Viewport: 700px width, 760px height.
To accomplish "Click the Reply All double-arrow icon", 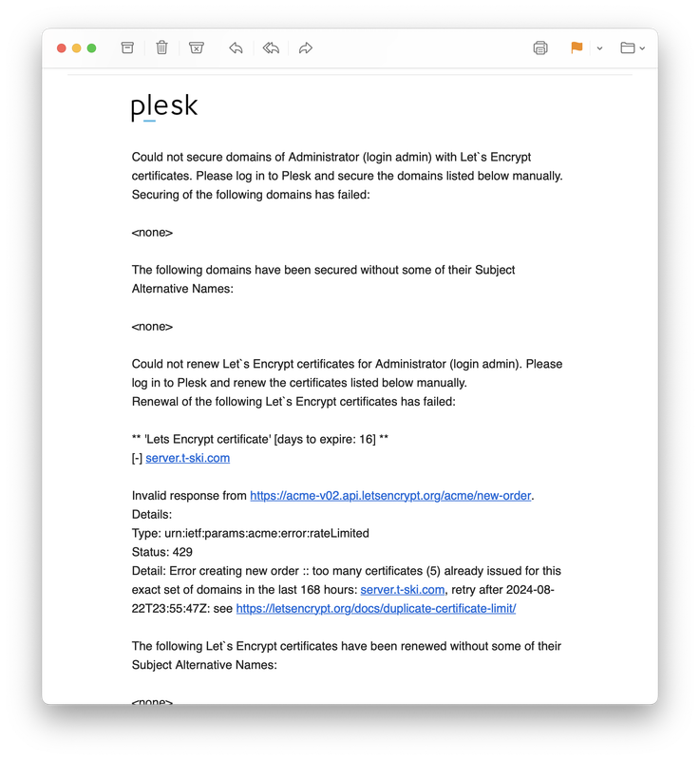I will point(271,47).
